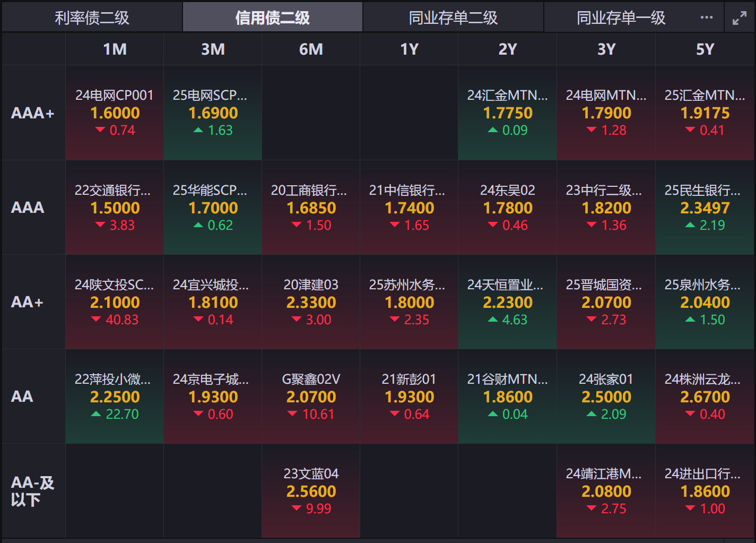Screen dimensions: 756x543
Task: Open the 24天恒置业 bond at 2.2300
Action: click(x=508, y=302)
